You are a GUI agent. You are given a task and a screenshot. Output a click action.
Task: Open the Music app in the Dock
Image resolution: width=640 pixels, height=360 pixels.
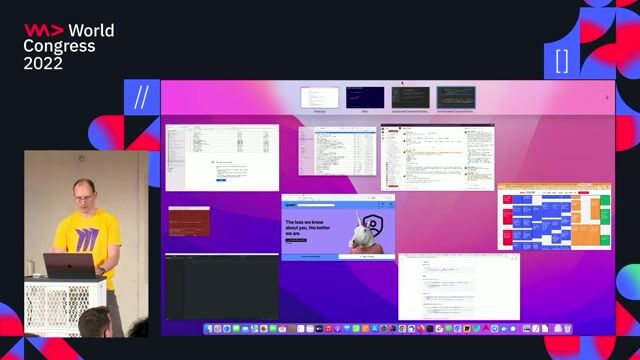[328, 329]
